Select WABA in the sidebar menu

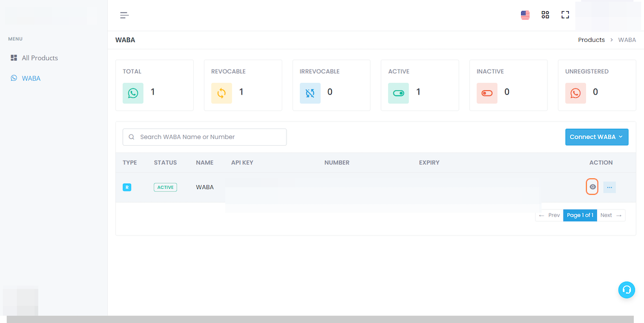[x=31, y=78]
